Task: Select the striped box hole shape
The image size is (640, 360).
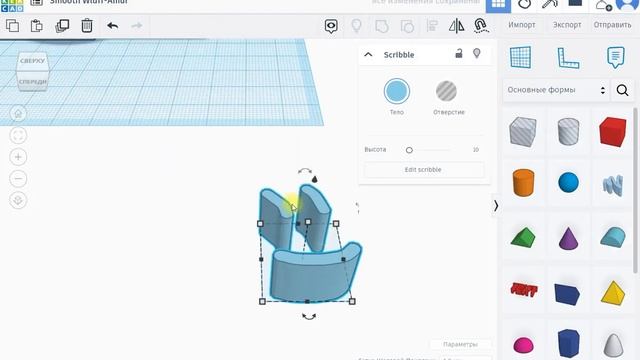Action: 522,132
